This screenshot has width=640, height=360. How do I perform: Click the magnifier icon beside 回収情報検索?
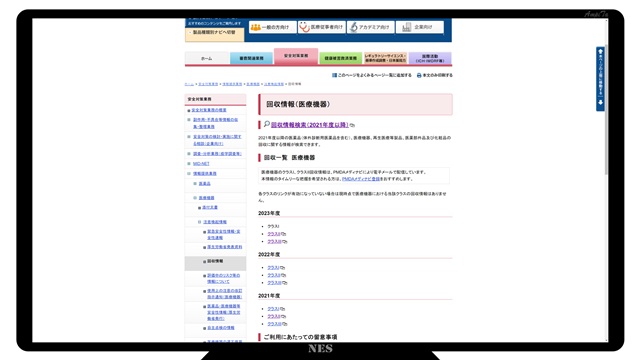click(x=267, y=124)
